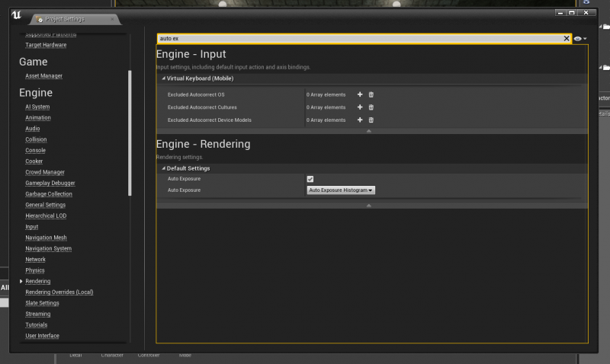The width and height of the screenshot is (610, 364).
Task: Open Physics settings
Action: (x=34, y=270)
